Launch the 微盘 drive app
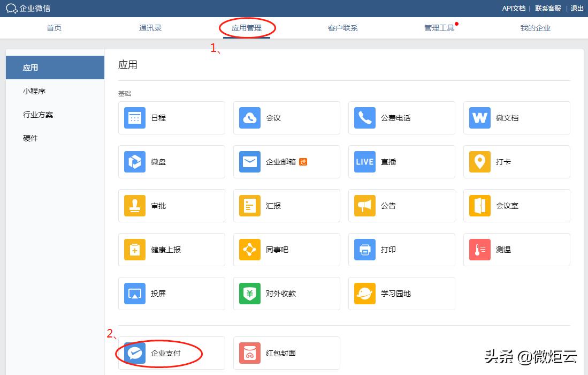 pos(171,162)
